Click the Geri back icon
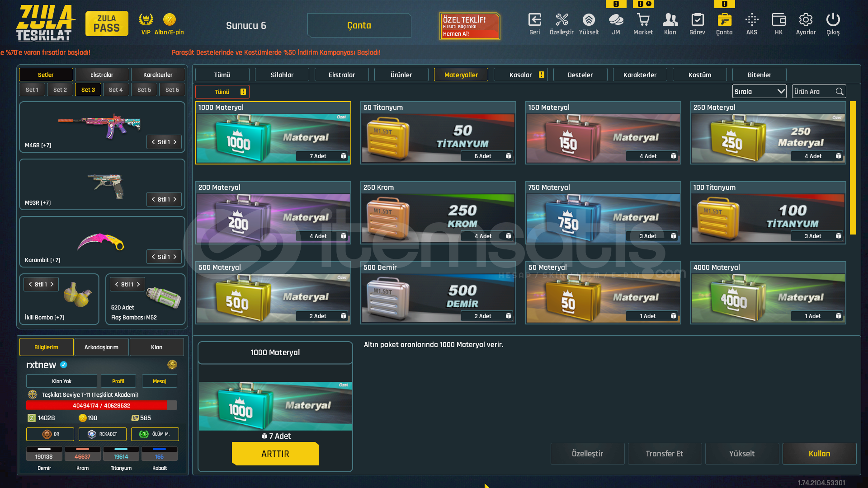 point(534,20)
